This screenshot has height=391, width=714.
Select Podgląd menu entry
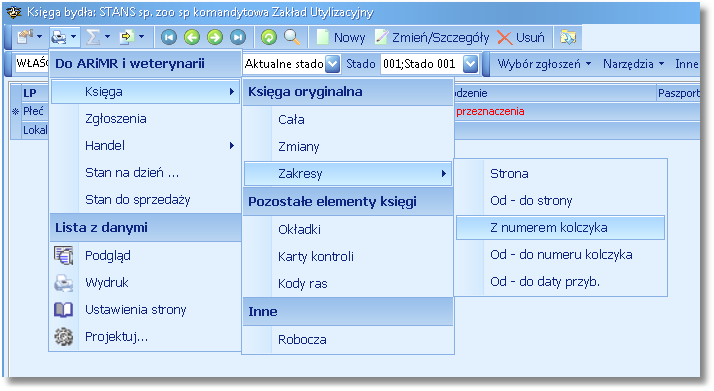coord(145,255)
